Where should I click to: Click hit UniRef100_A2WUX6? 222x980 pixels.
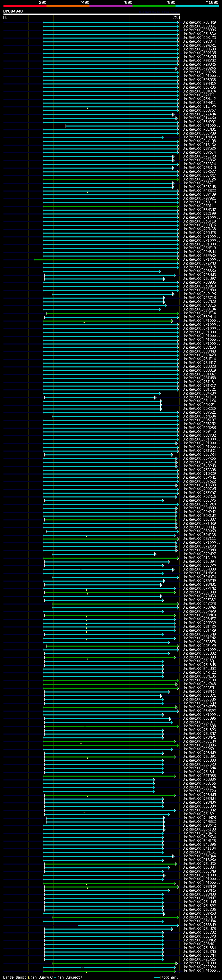[x=199, y=64]
